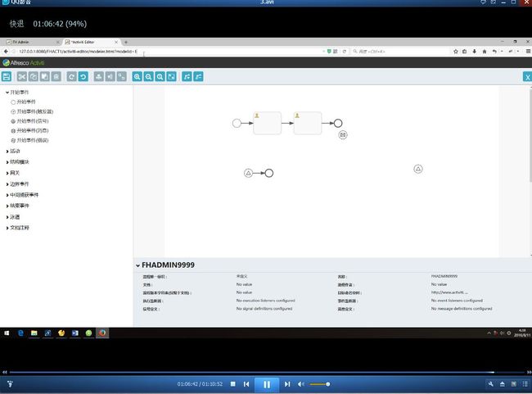Image resolution: width=532 pixels, height=394 pixels.
Task: Pause the video playback
Action: pos(267,384)
